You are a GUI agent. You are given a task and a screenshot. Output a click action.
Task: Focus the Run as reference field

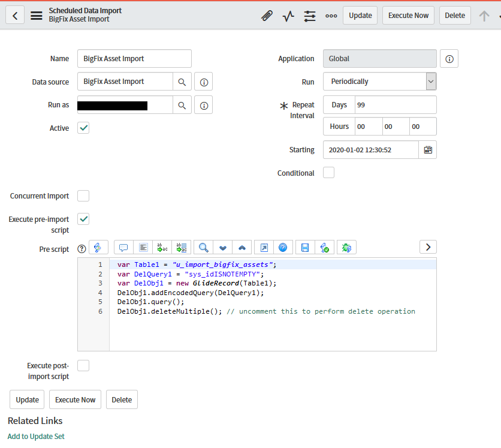click(x=125, y=105)
